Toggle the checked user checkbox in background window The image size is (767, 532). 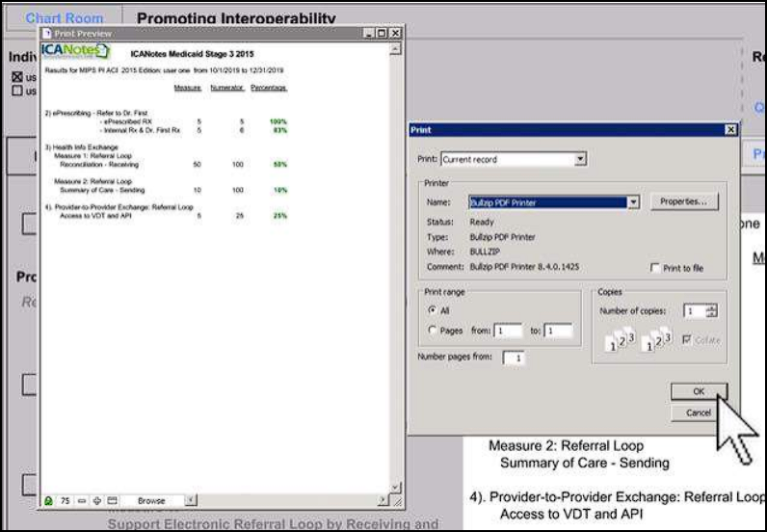coord(17,77)
